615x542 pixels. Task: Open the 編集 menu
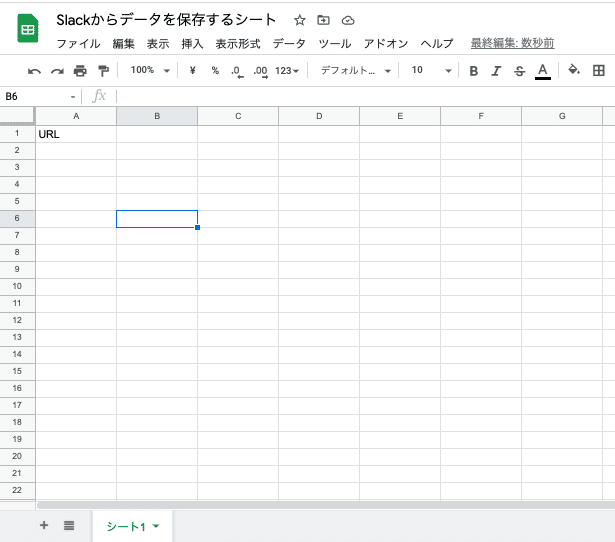[124, 44]
